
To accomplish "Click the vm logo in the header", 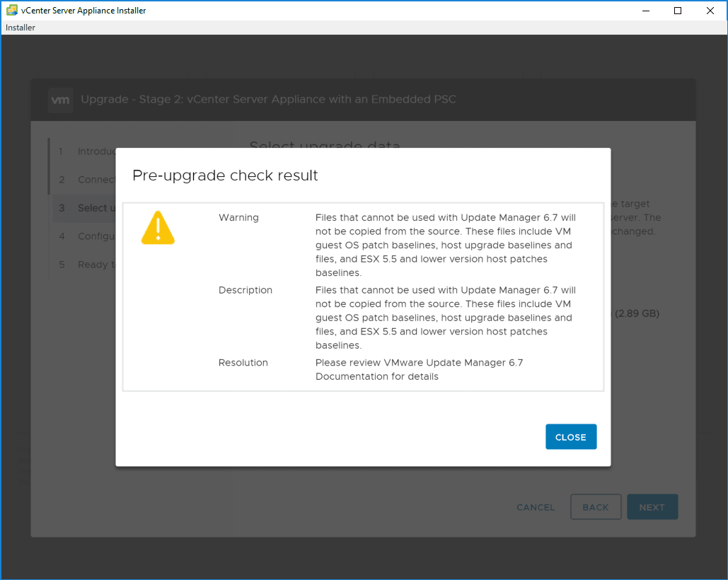I will coord(60,100).
